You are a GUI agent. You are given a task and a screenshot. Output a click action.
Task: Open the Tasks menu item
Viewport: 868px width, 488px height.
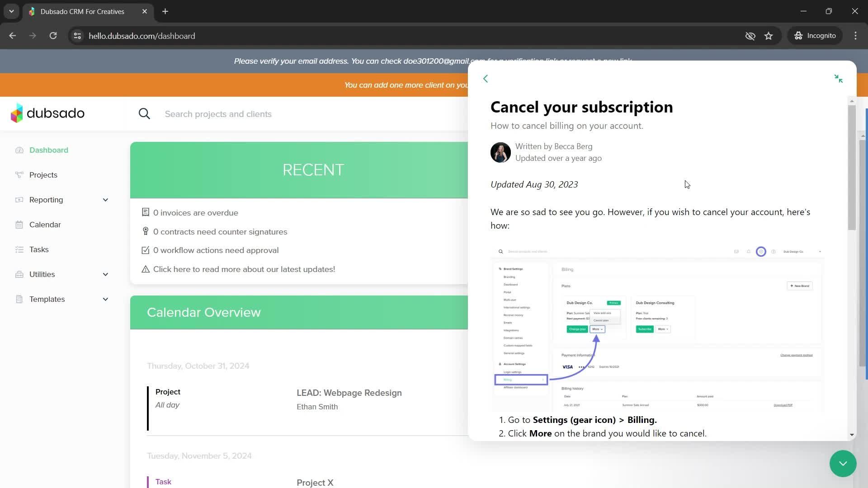point(39,249)
